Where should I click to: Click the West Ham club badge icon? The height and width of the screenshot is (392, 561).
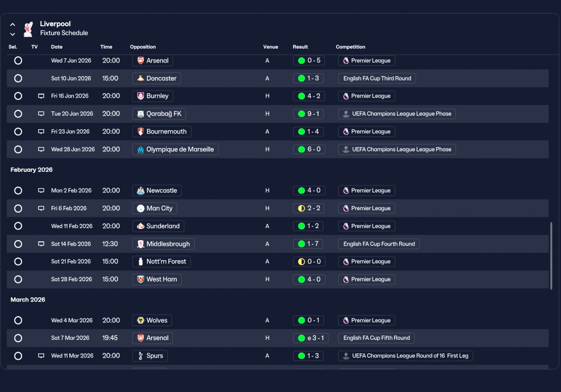click(x=141, y=279)
